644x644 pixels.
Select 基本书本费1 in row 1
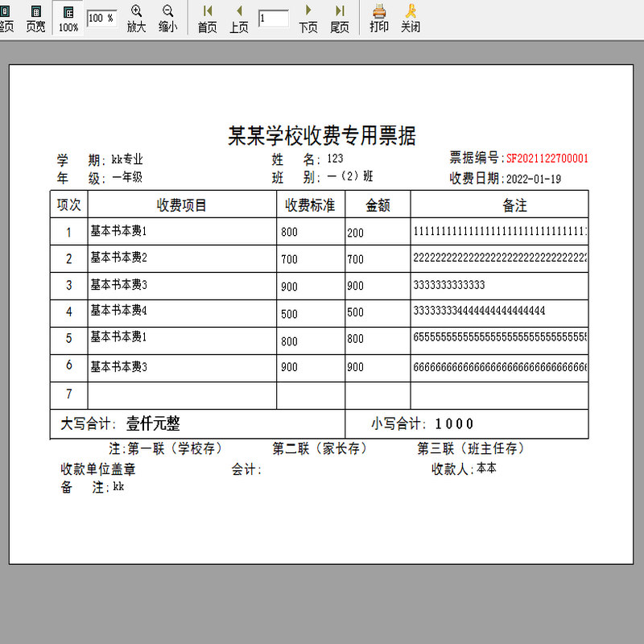(x=118, y=231)
